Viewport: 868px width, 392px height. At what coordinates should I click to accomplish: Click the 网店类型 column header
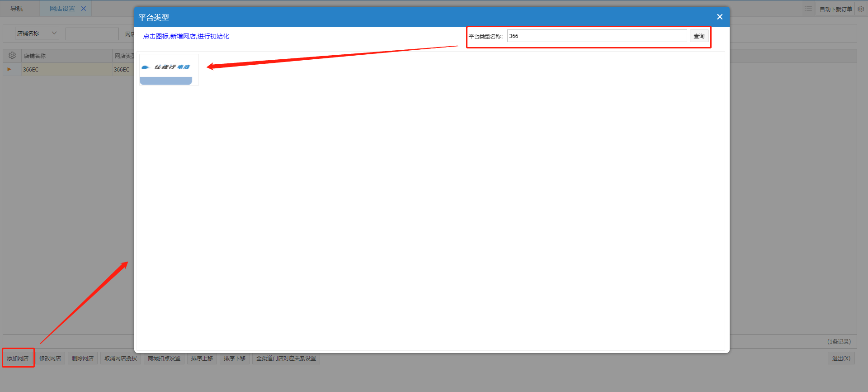coord(124,56)
